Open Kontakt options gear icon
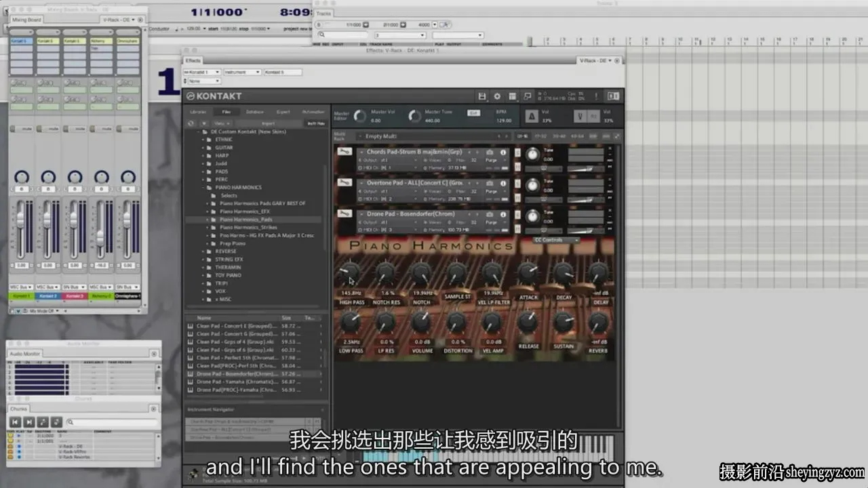Image resolution: width=868 pixels, height=488 pixels. [x=497, y=96]
